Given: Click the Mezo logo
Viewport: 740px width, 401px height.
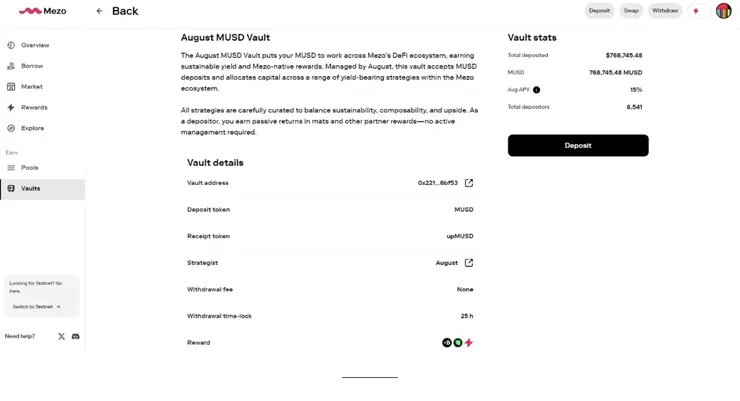Looking at the screenshot, I should [x=42, y=11].
